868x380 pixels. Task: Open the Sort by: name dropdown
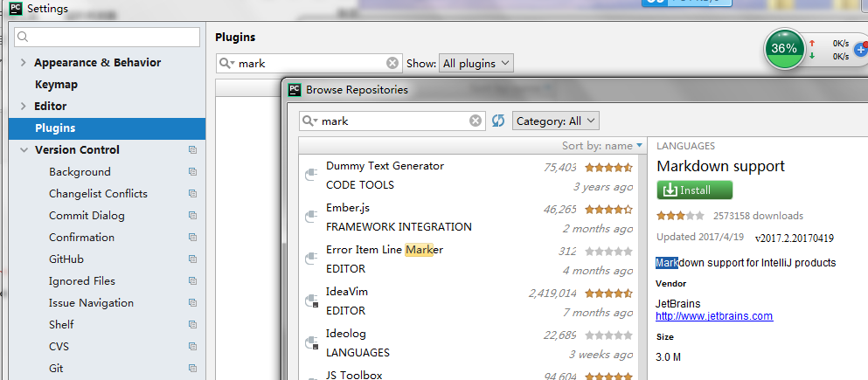(x=602, y=146)
